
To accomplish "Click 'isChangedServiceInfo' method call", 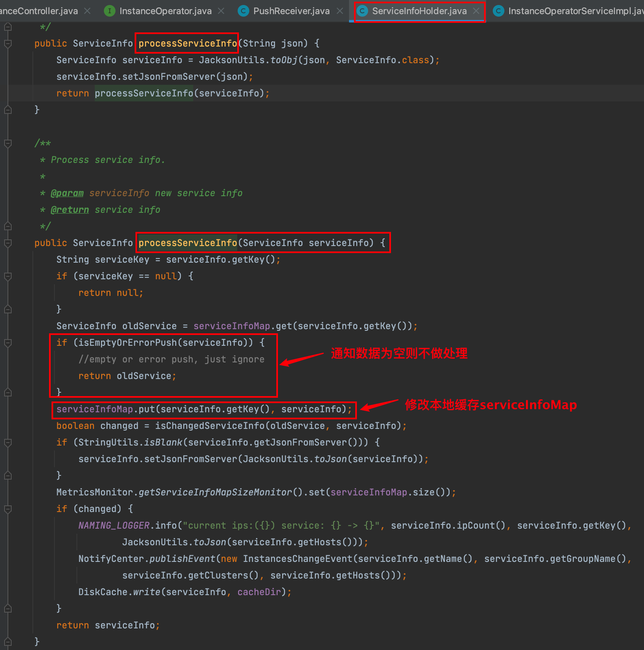I will coord(210,426).
